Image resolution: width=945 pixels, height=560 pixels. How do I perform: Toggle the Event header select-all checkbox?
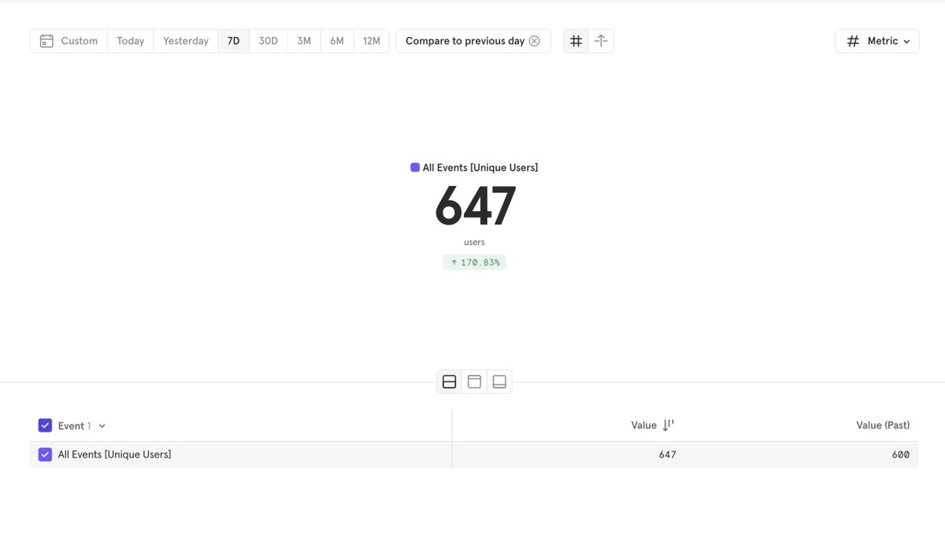pyautogui.click(x=45, y=425)
